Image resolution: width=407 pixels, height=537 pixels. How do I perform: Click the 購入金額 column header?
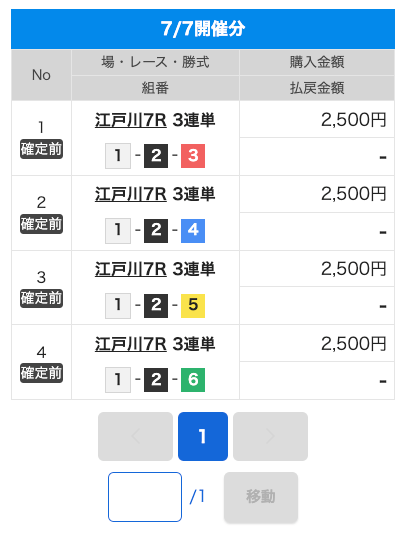tap(317, 62)
